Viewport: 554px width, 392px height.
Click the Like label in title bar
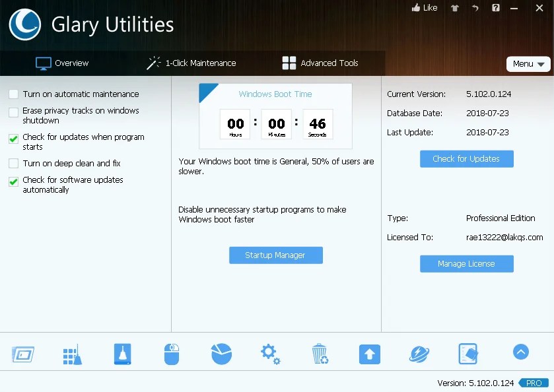431,7
